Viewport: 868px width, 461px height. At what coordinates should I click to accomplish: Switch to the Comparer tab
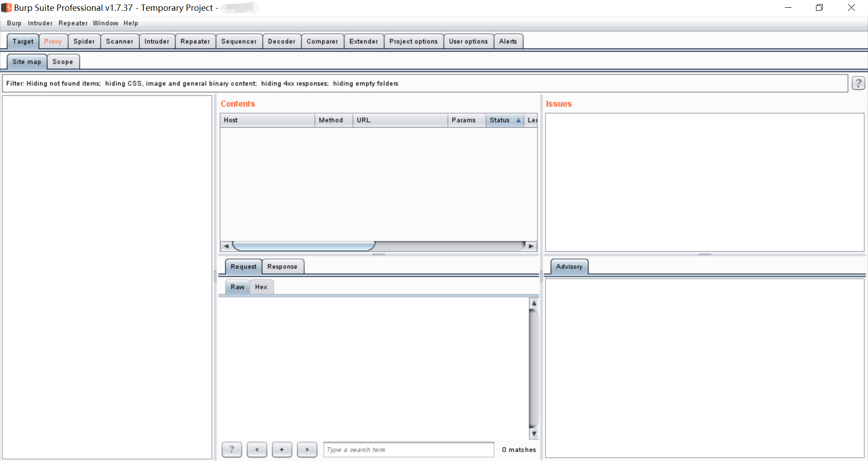coord(322,42)
